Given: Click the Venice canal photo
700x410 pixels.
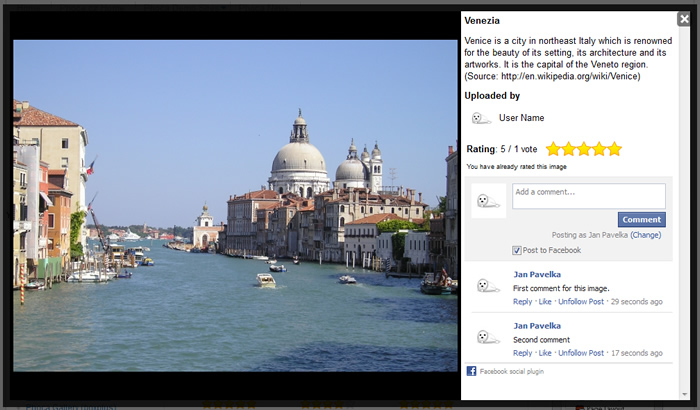Looking at the screenshot, I should point(235,205).
